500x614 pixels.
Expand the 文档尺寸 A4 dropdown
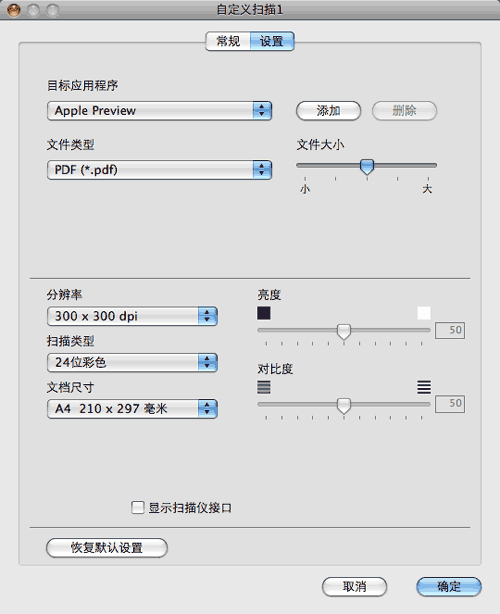click(x=132, y=408)
